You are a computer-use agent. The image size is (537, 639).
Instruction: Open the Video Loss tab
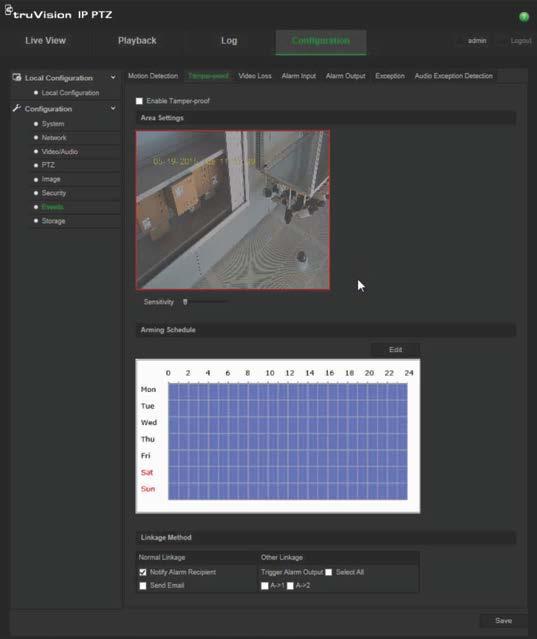tap(255, 76)
